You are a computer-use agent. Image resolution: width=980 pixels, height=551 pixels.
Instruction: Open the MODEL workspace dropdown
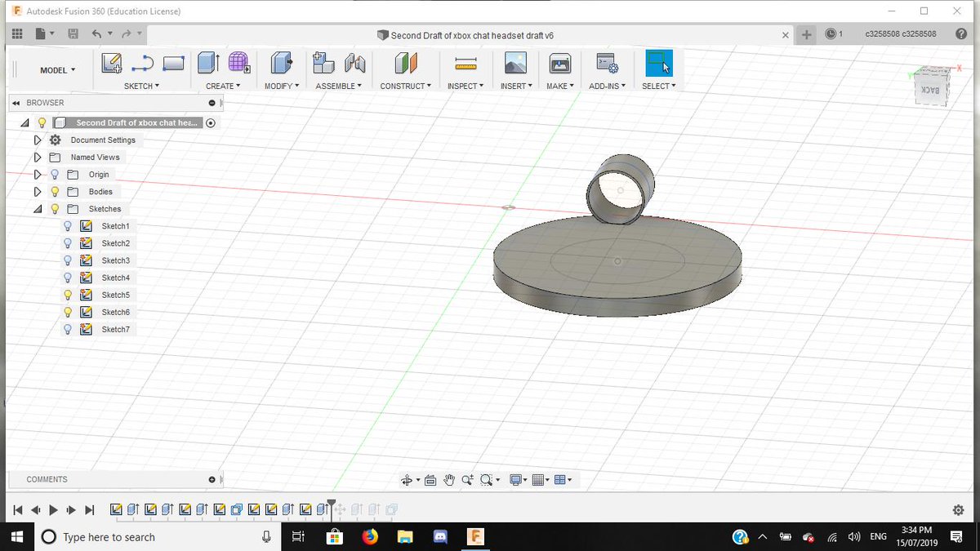(57, 70)
